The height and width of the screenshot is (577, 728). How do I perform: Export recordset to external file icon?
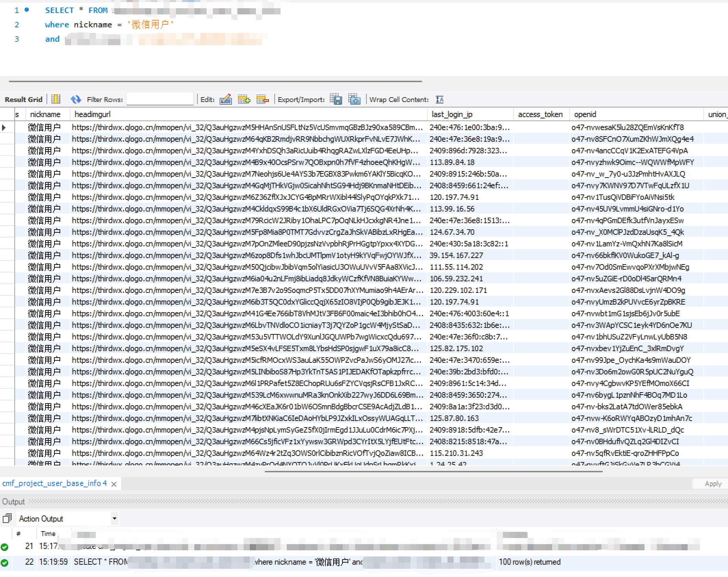point(336,99)
